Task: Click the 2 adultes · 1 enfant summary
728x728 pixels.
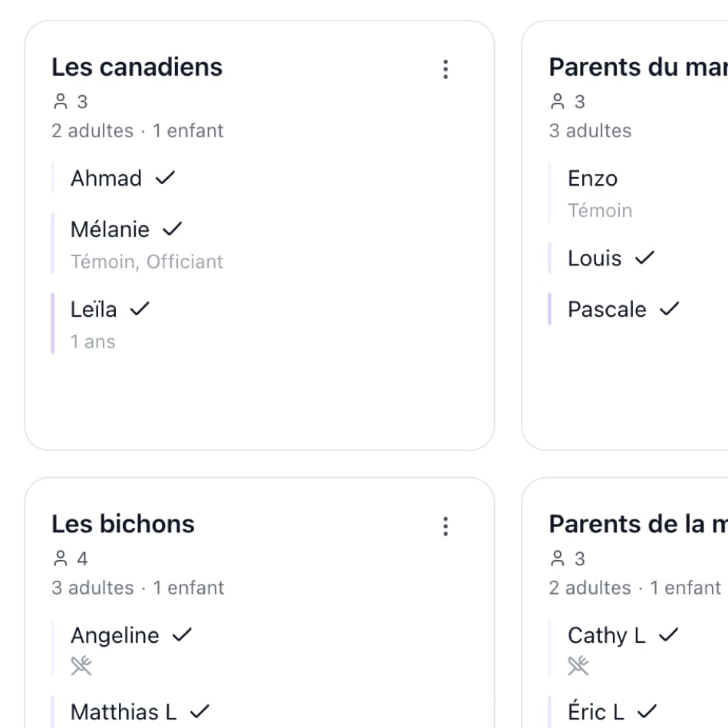Action: click(137, 130)
